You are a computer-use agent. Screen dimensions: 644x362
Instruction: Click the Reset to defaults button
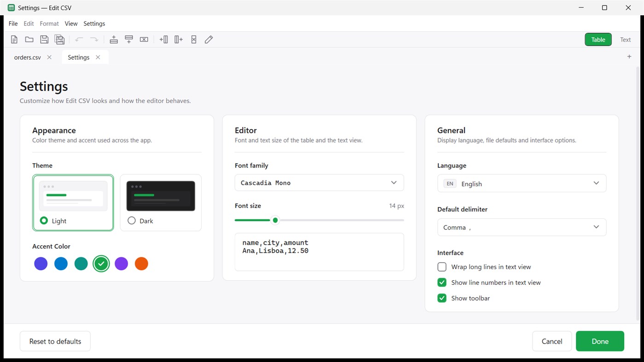coord(55,341)
